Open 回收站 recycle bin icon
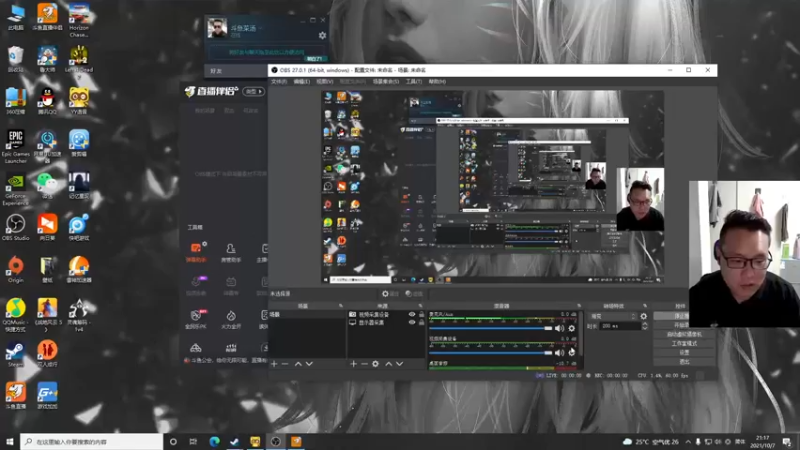This screenshot has height=450, width=800. tap(15, 59)
